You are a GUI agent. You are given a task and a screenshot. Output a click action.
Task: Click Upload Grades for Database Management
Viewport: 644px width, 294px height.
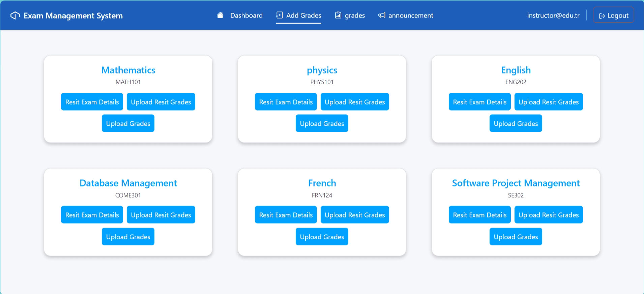tap(128, 237)
